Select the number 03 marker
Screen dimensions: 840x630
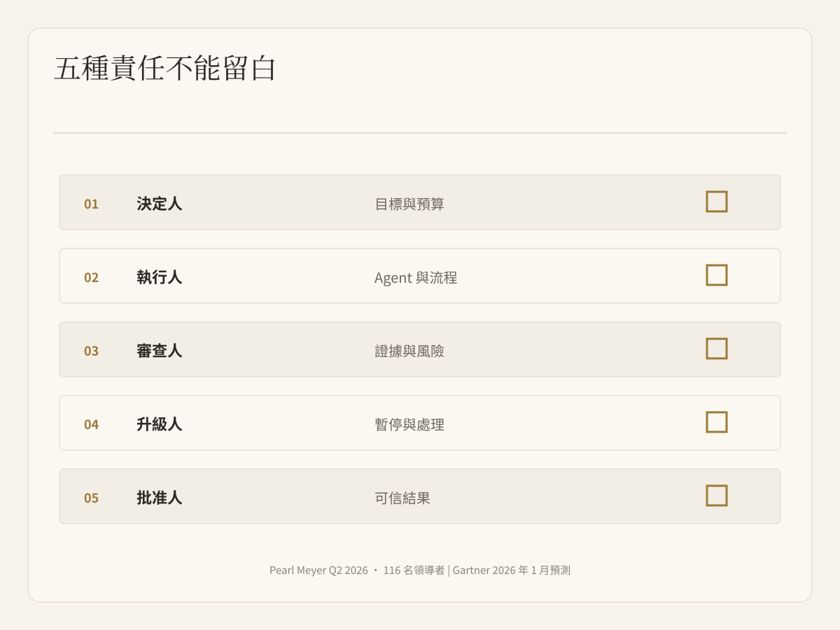tap(92, 351)
